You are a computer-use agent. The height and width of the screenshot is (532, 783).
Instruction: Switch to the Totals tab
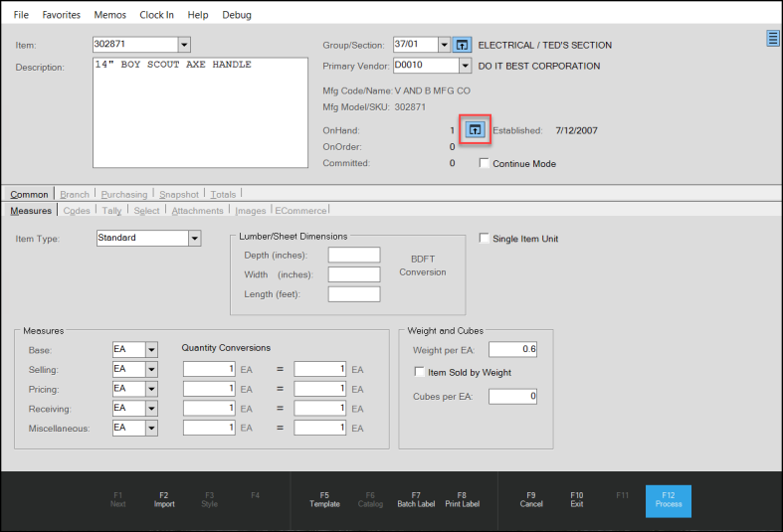223,194
